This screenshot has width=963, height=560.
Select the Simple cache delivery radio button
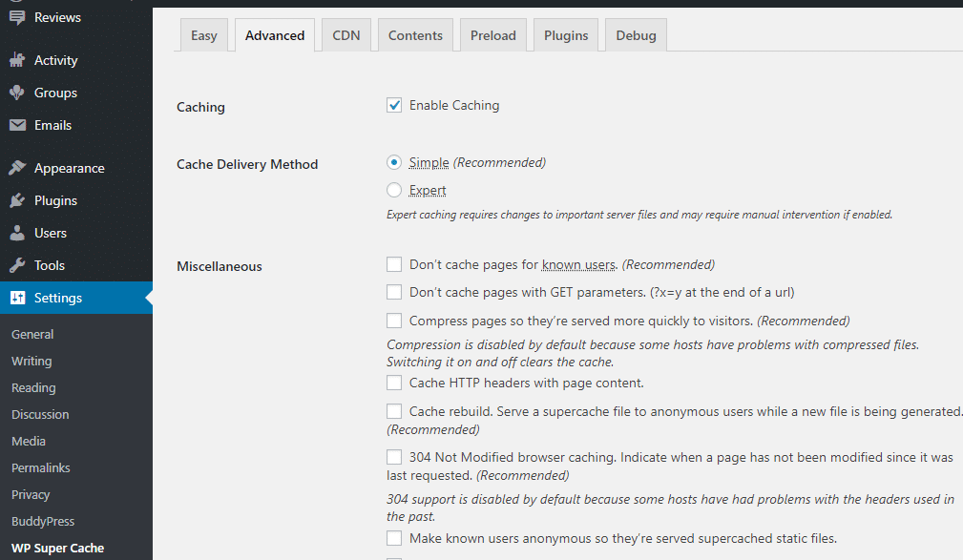(x=394, y=163)
